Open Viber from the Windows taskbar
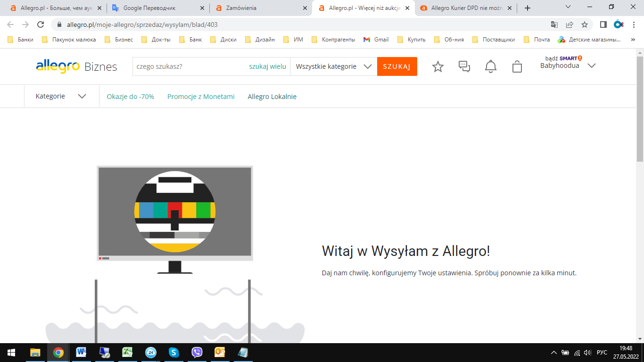Viewport: 644px width, 362px height. pos(197,352)
